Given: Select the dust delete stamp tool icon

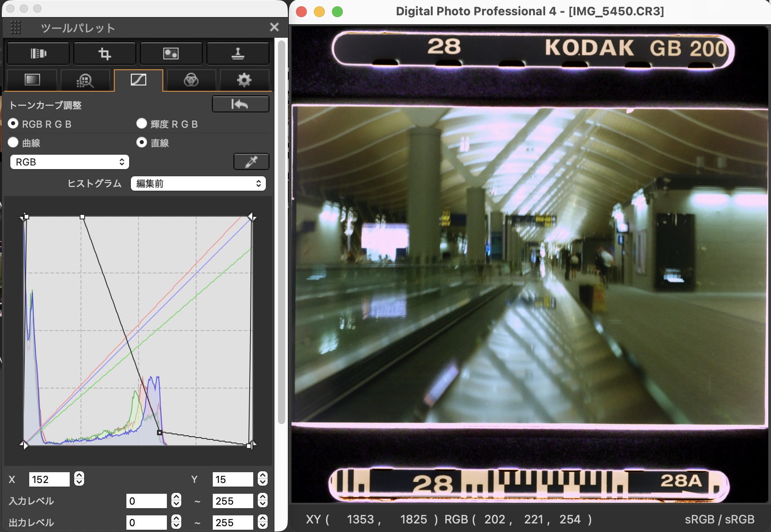Looking at the screenshot, I should point(238,54).
